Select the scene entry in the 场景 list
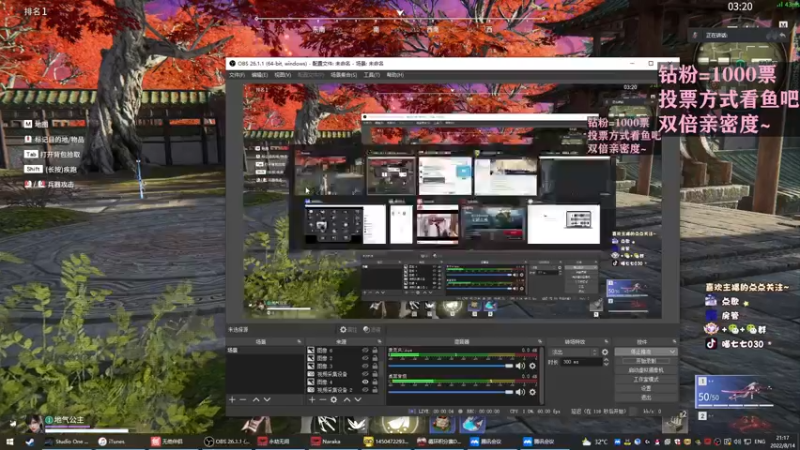Viewport: 800px width, 450px height. [265, 351]
